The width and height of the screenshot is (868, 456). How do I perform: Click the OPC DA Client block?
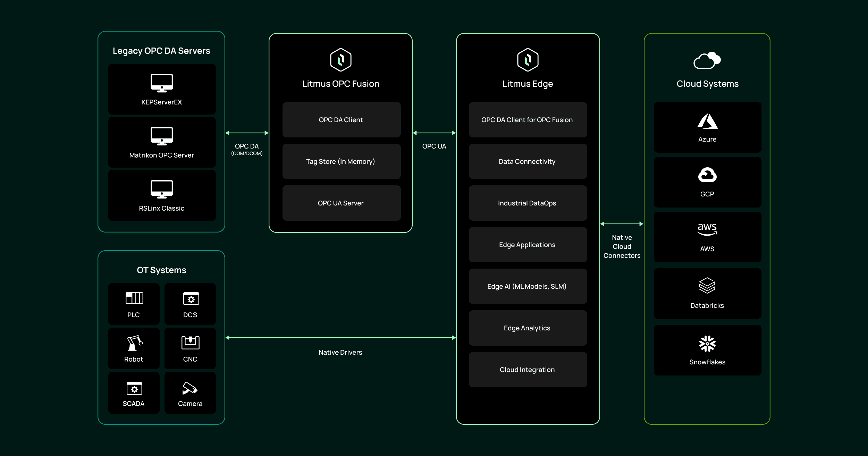[342, 120]
